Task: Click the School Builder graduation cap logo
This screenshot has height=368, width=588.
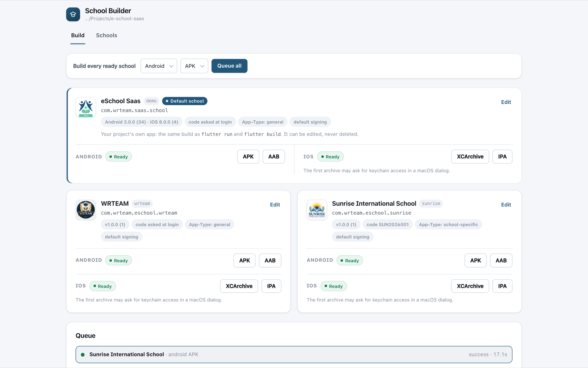Action: click(x=73, y=14)
